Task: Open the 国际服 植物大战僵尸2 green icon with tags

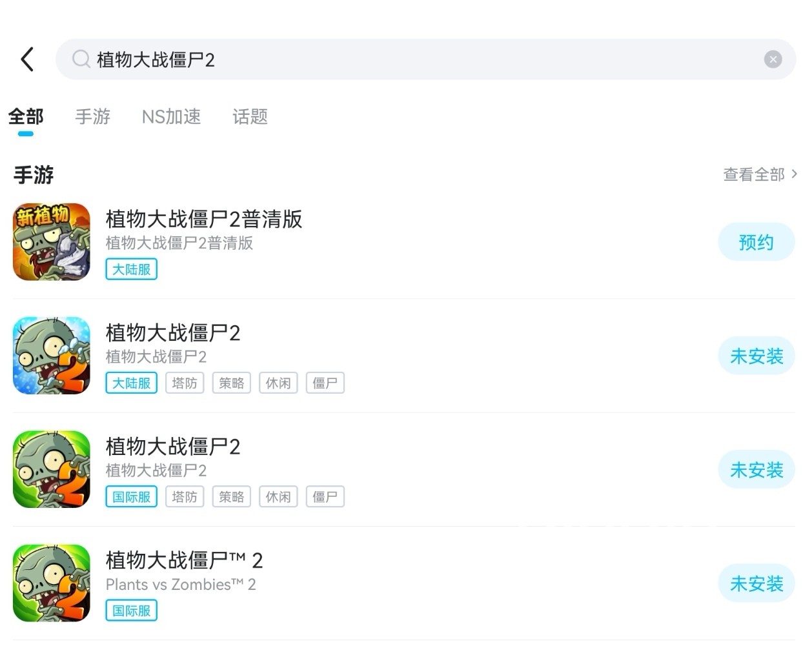Action: point(52,469)
